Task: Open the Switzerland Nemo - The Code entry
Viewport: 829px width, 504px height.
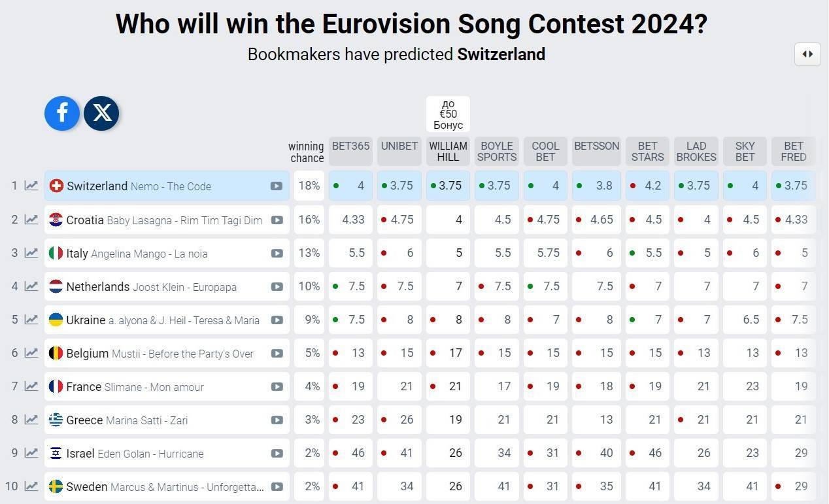Action: point(167,186)
